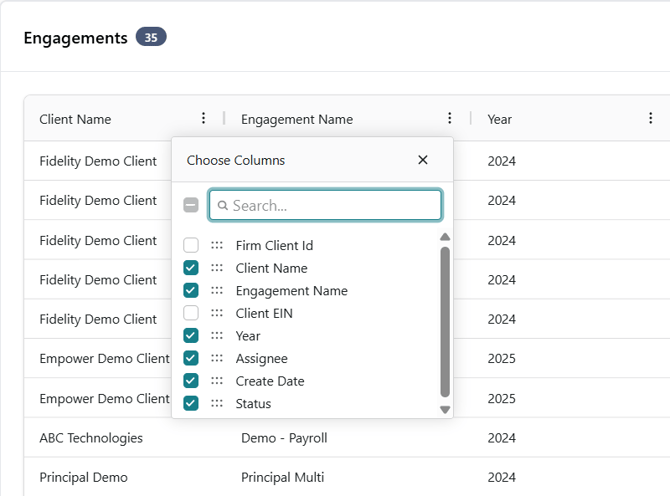
Task: Select the Principal Demo client cell
Action: [83, 477]
